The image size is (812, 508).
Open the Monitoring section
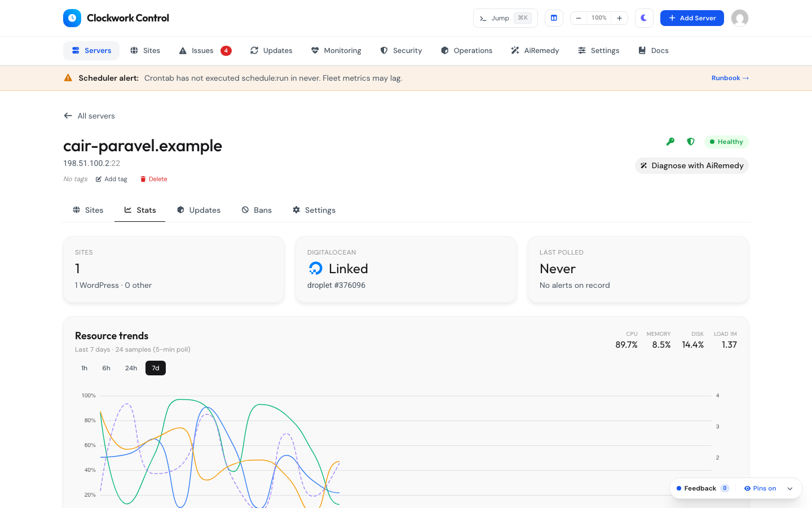(x=336, y=51)
